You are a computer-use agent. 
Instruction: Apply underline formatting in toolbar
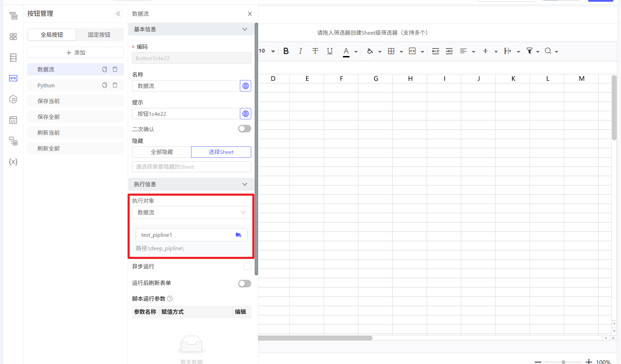330,51
